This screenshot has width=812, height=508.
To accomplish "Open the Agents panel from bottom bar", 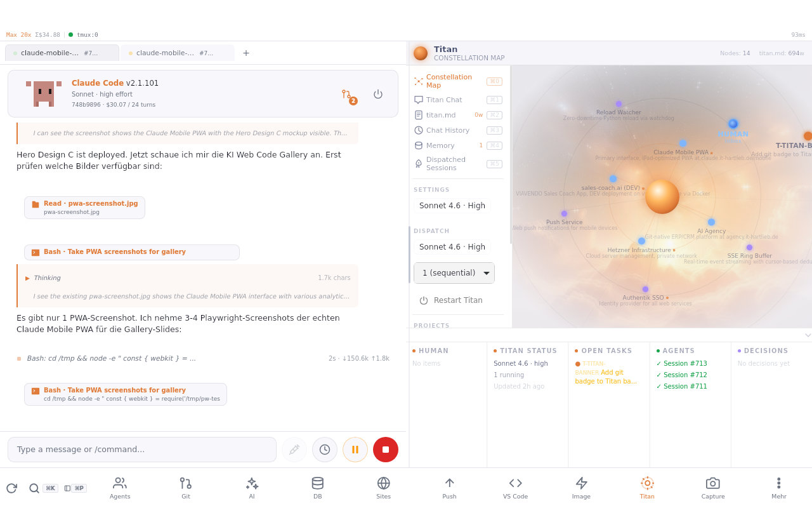I will tap(119, 487).
